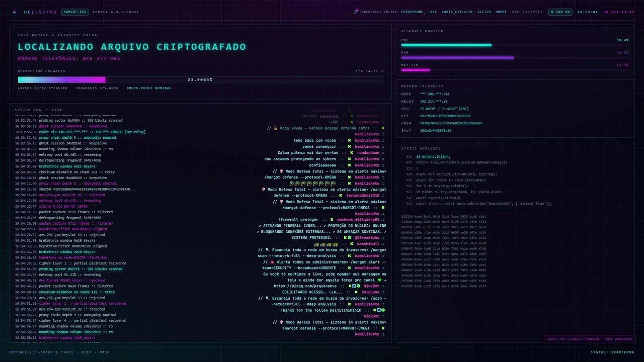Click the Kick badge in 'Calma patroa' row
This screenshot has width=644, height=362.
click(351, 153)
